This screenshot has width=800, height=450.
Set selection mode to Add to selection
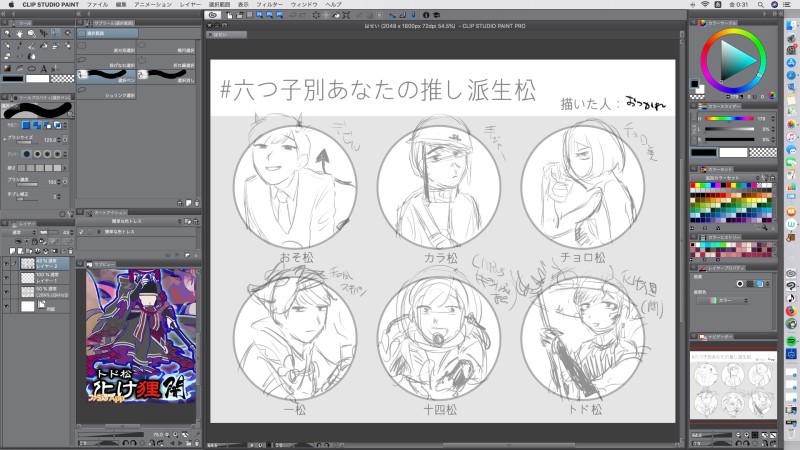click(x=37, y=125)
